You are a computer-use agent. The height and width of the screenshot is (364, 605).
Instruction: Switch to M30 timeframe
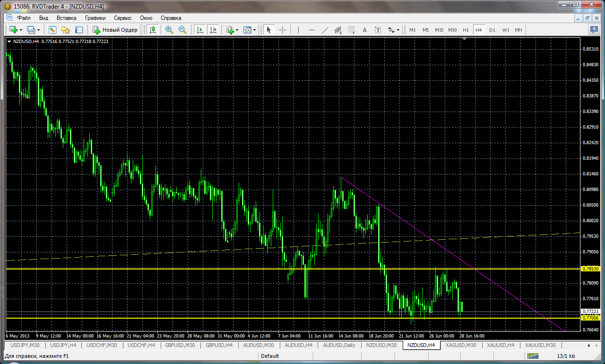(452, 30)
